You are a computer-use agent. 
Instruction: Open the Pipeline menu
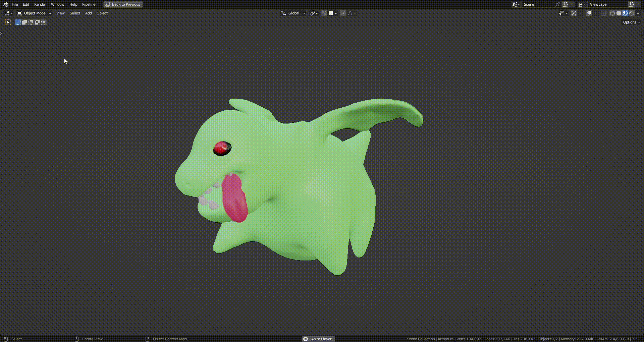click(89, 4)
